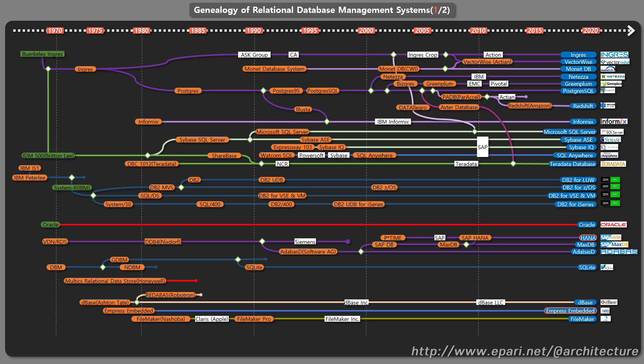The width and height of the screenshot is (644, 364).
Task: Click the Microsoft SQL Server logo
Action: click(x=612, y=132)
